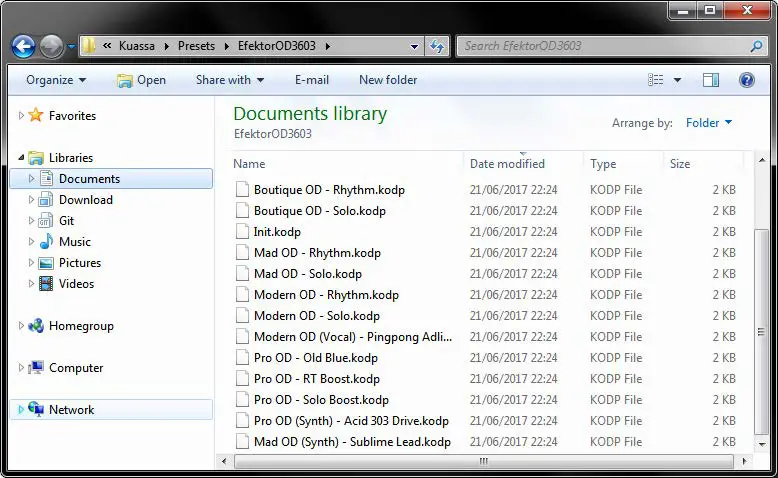Expand the Computer tree node
This screenshot has width=778, height=478.
(21, 368)
